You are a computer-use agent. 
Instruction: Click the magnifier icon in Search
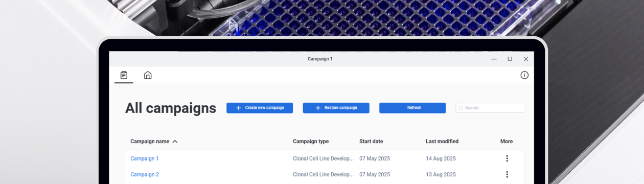(x=461, y=108)
